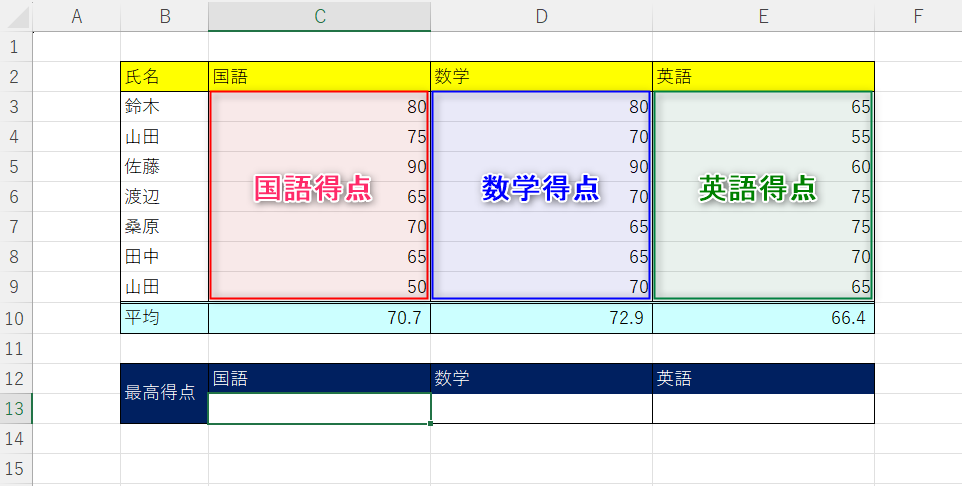Select cell E4 with score 55
This screenshot has width=962, height=486.
[x=763, y=137]
